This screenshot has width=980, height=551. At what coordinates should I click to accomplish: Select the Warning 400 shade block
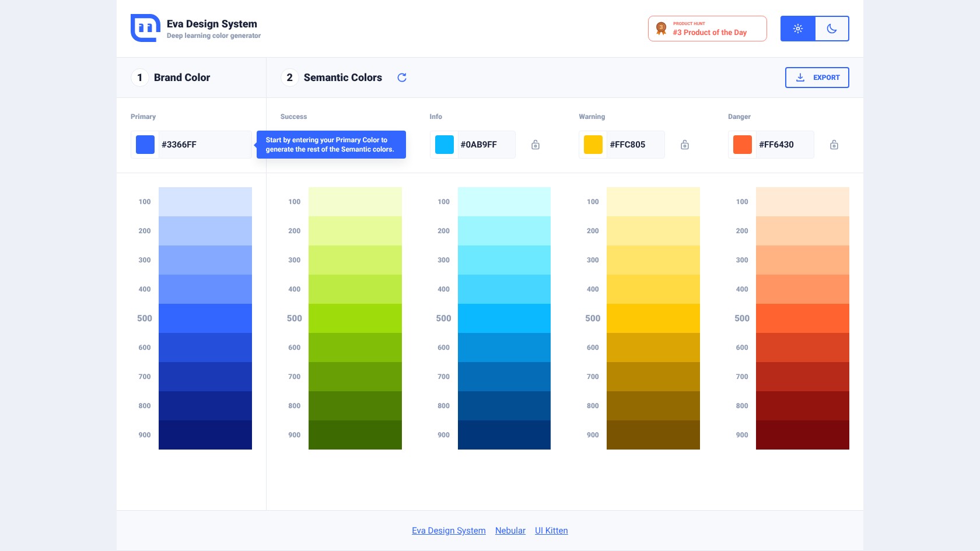[x=653, y=289]
